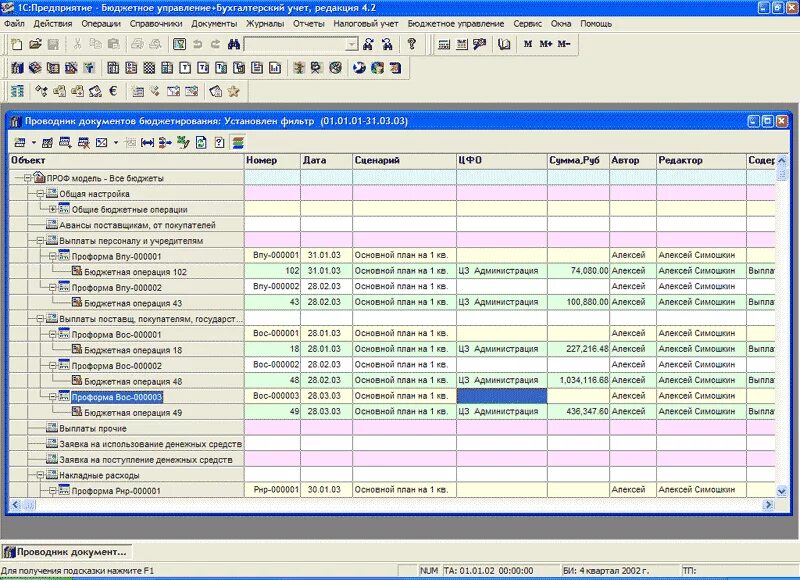Create a new document with New icon

click(16, 44)
